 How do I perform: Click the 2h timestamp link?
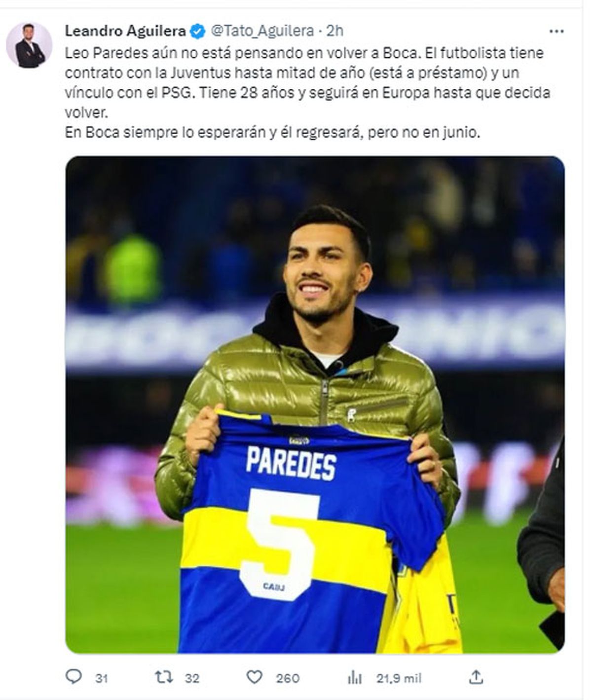[334, 31]
